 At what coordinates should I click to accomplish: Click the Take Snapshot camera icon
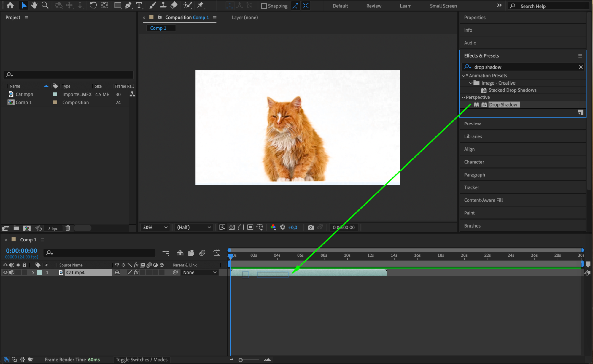pyautogui.click(x=310, y=227)
